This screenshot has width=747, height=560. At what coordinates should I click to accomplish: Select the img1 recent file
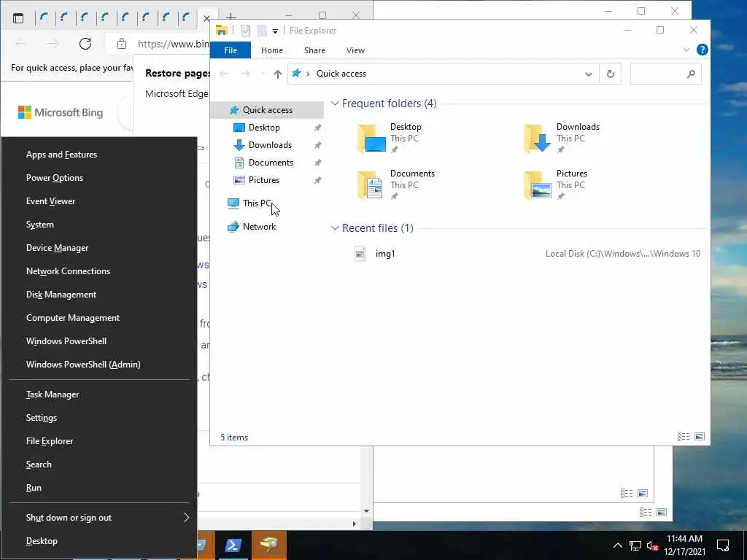tap(385, 254)
